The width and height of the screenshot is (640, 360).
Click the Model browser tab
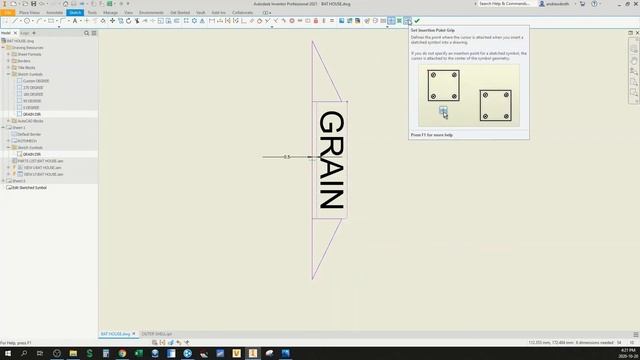click(x=6, y=33)
